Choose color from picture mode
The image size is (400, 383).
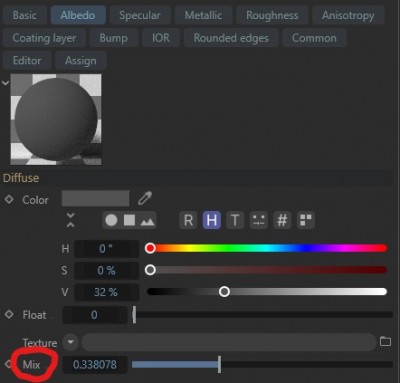click(x=147, y=221)
